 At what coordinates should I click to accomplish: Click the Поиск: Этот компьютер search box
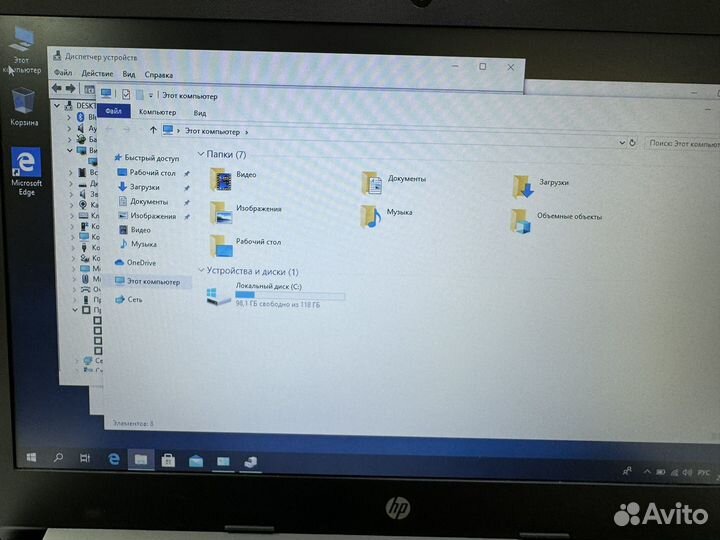click(x=682, y=144)
